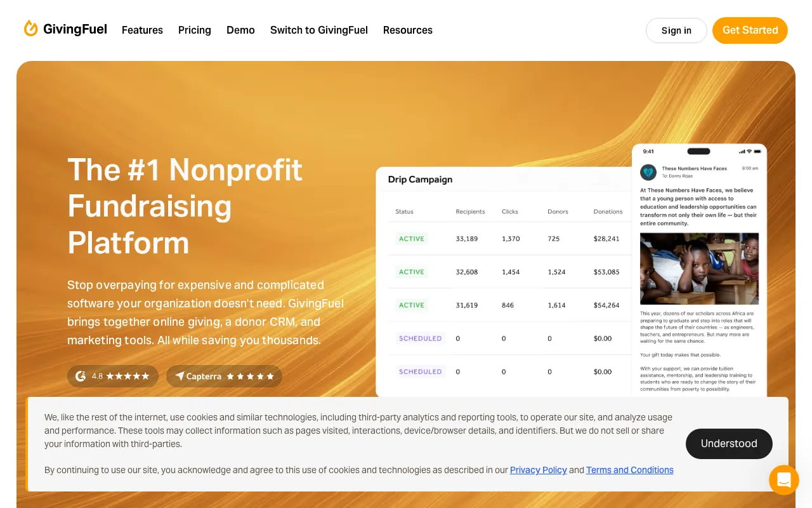Click the 1,454 clicks cell
Viewport: 812px width, 508px height.
(511, 272)
